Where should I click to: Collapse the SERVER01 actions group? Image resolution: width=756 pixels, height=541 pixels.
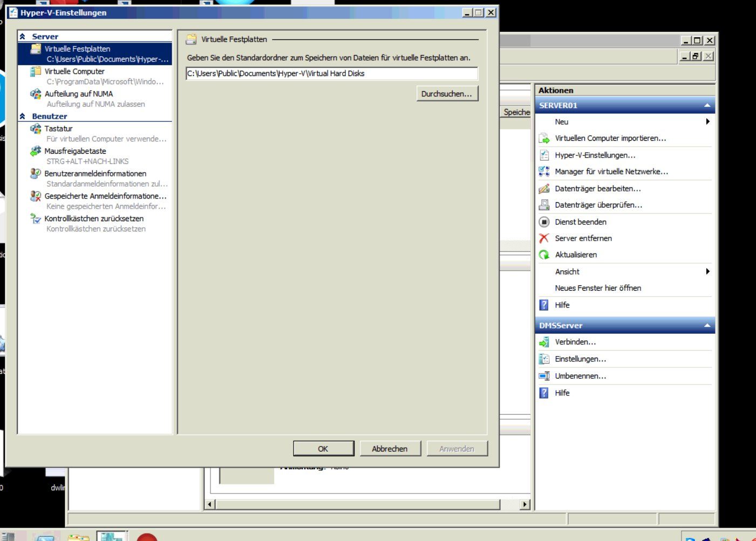[707, 105]
